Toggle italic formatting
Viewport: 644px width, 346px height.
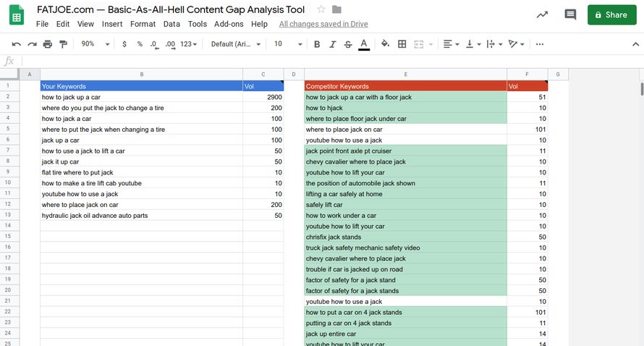click(333, 44)
